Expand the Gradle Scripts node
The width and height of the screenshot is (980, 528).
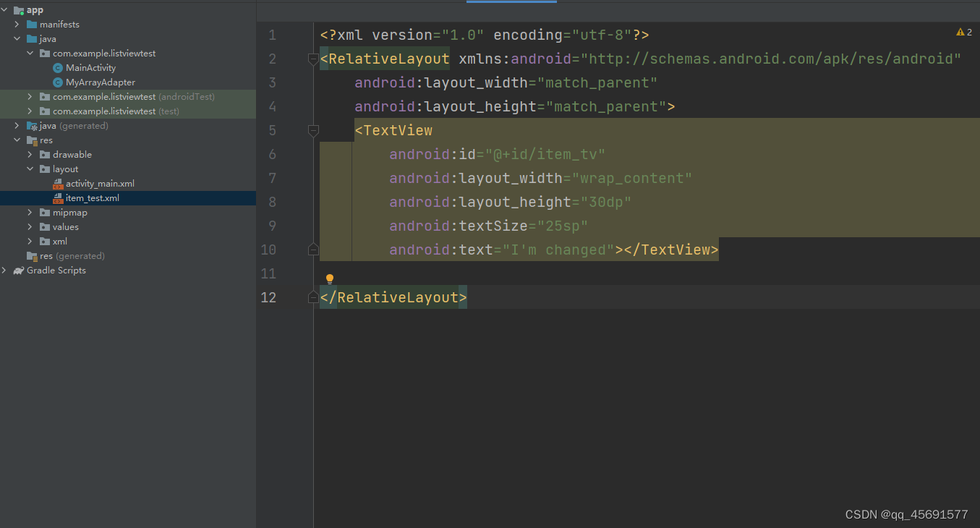coord(4,271)
